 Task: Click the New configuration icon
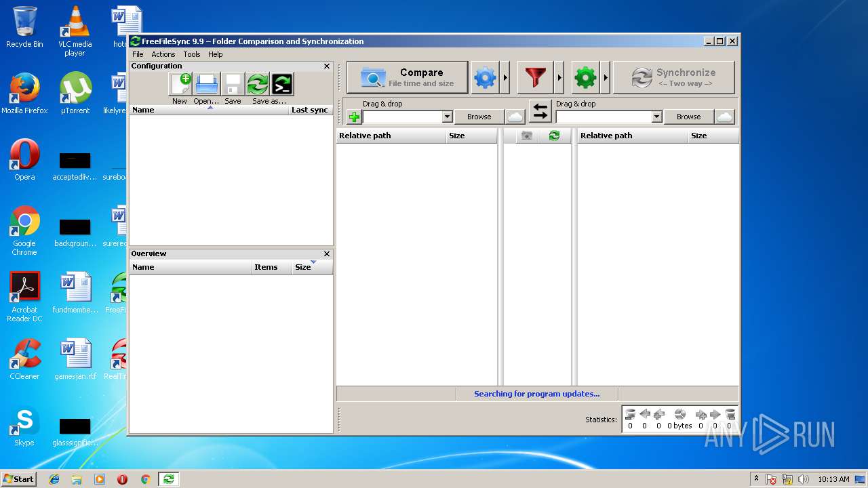click(x=181, y=84)
